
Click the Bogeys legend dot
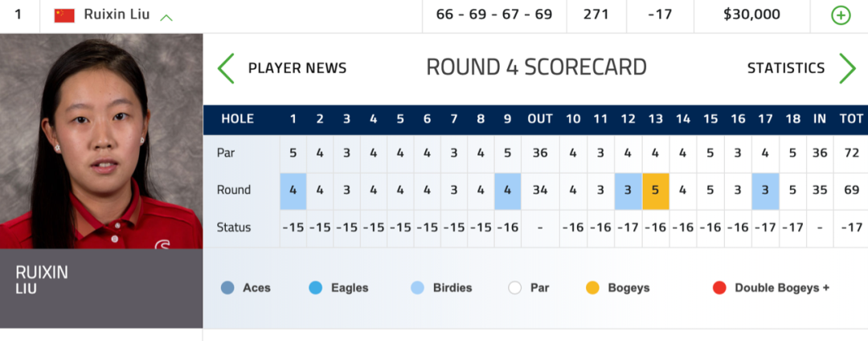point(592,288)
